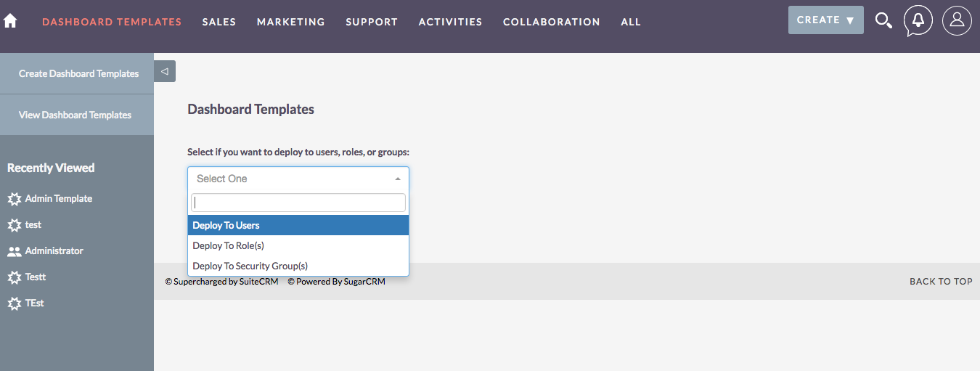Image resolution: width=980 pixels, height=371 pixels.
Task: Collapse sidebar using the triangle toggle
Action: (x=165, y=71)
